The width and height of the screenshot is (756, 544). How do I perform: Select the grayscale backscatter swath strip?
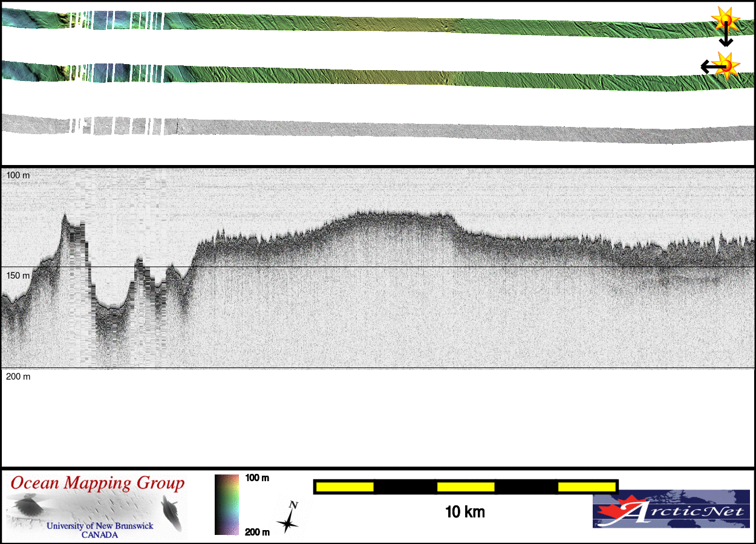pos(375,128)
